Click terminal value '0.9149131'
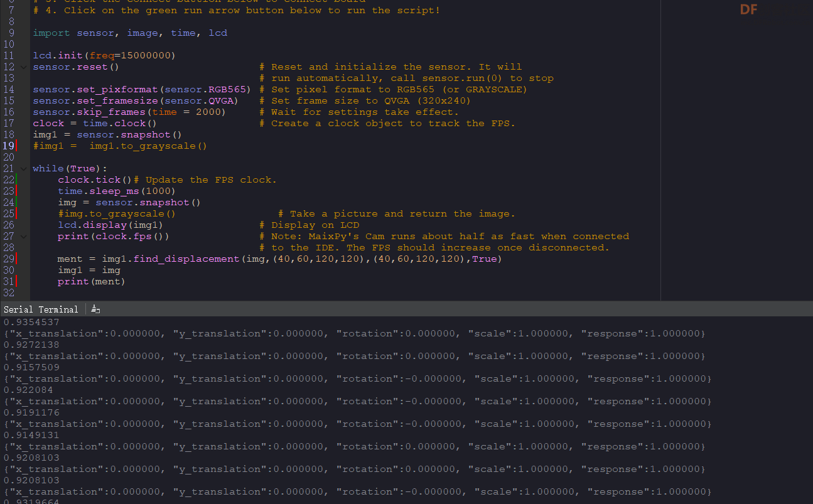This screenshot has height=504, width=813. point(31,435)
